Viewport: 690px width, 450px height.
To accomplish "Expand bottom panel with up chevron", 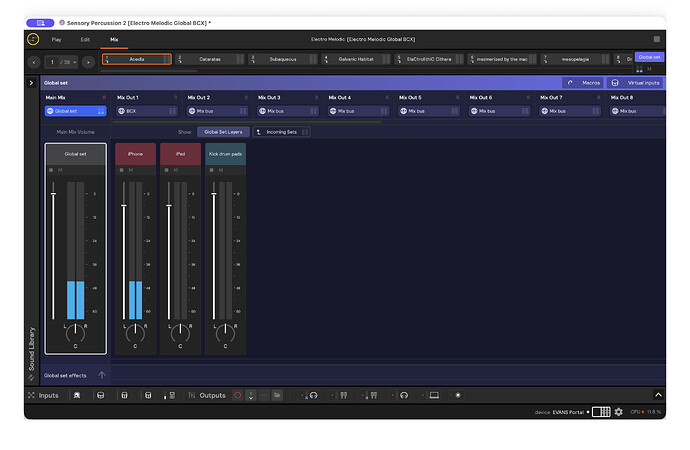I will pyautogui.click(x=658, y=395).
